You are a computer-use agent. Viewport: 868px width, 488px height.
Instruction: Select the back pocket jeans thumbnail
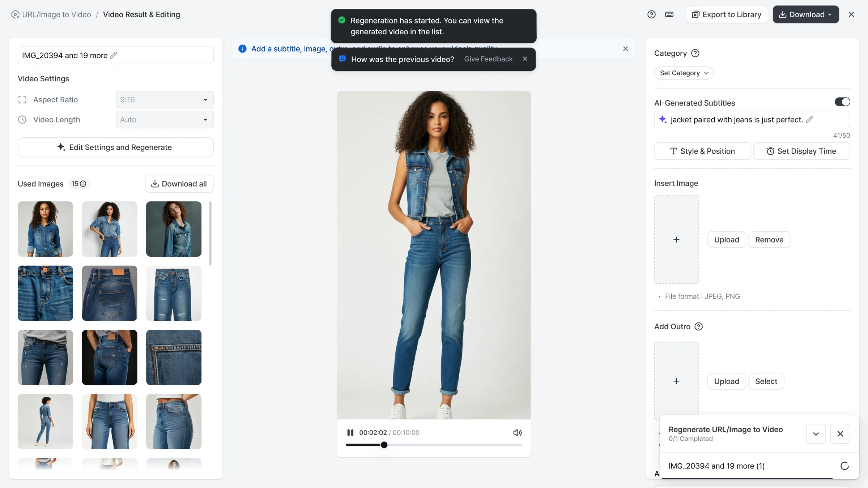pyautogui.click(x=109, y=293)
